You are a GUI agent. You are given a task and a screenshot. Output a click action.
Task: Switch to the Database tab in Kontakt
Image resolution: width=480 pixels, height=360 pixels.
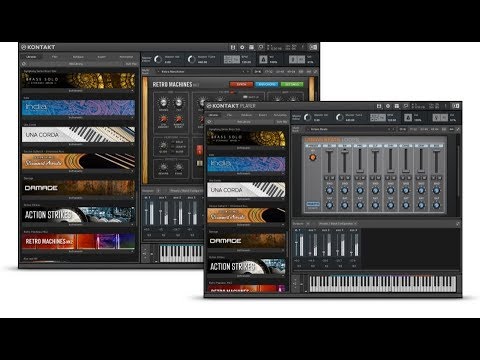[78, 57]
